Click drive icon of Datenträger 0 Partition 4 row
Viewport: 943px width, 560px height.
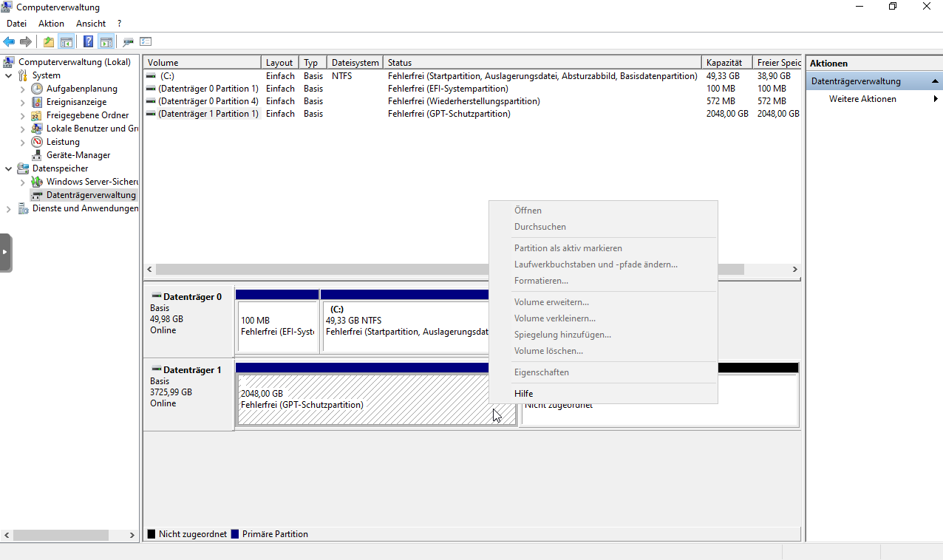pyautogui.click(x=151, y=101)
